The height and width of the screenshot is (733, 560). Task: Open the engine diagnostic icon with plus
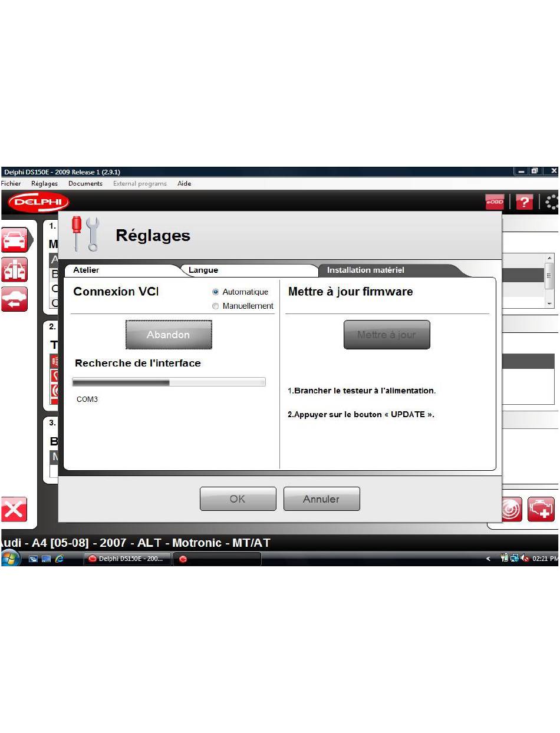(x=541, y=509)
